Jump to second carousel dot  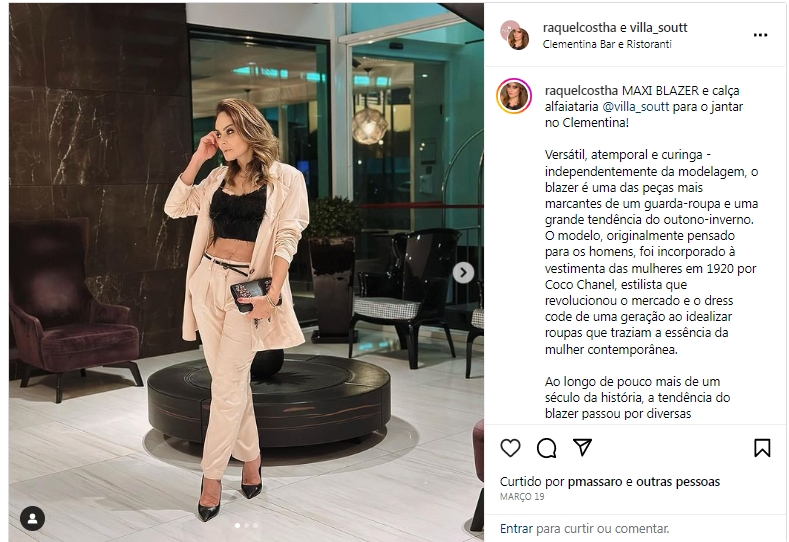[x=247, y=525]
